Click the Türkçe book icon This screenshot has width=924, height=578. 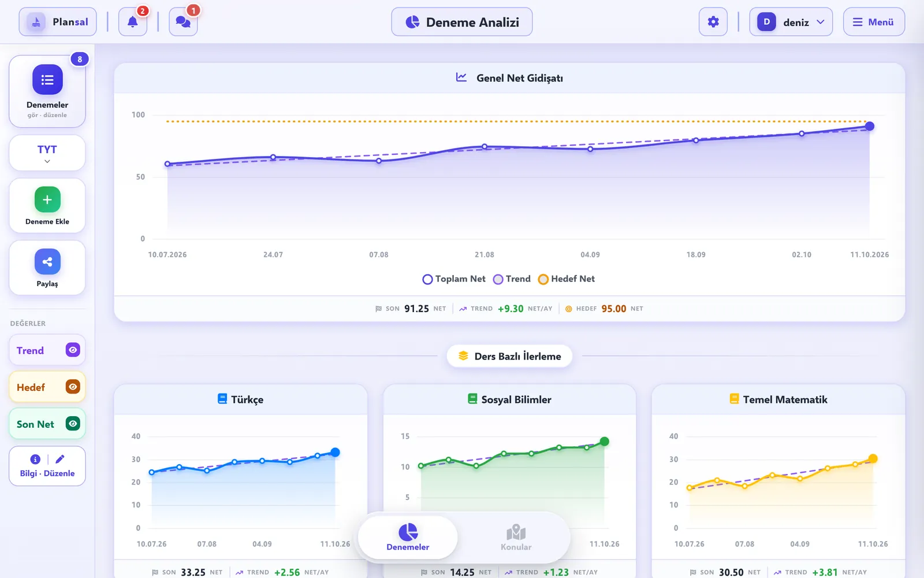point(222,399)
